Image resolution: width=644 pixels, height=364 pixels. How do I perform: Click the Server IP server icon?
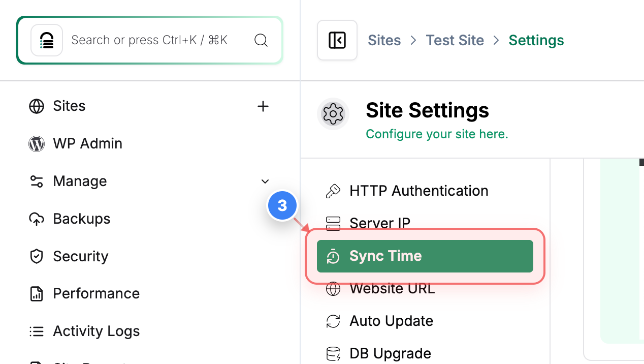point(333,223)
